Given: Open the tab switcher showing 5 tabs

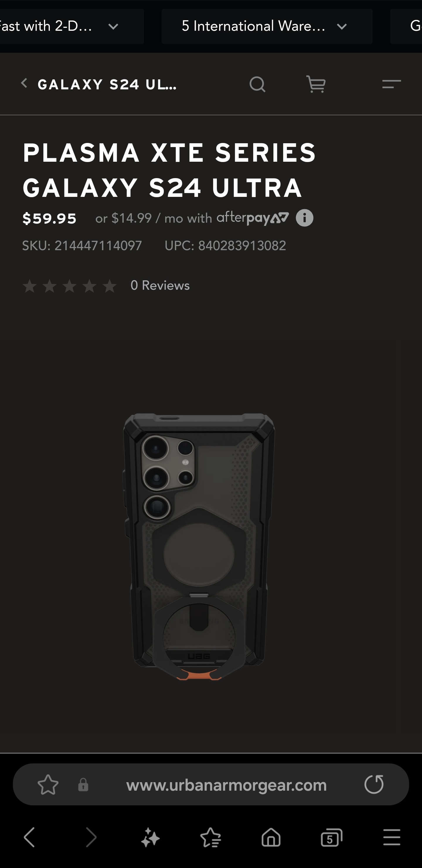Looking at the screenshot, I should [331, 837].
